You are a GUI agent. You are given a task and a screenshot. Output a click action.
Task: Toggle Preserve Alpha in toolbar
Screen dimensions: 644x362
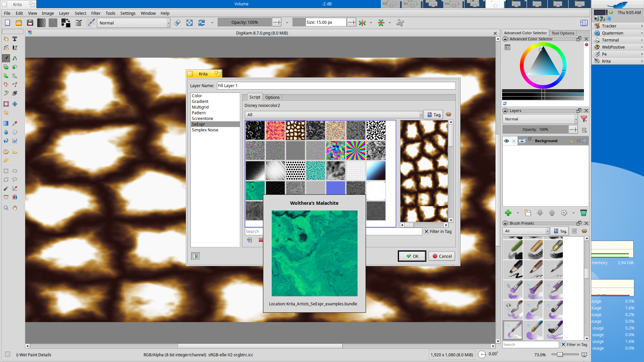click(x=190, y=23)
